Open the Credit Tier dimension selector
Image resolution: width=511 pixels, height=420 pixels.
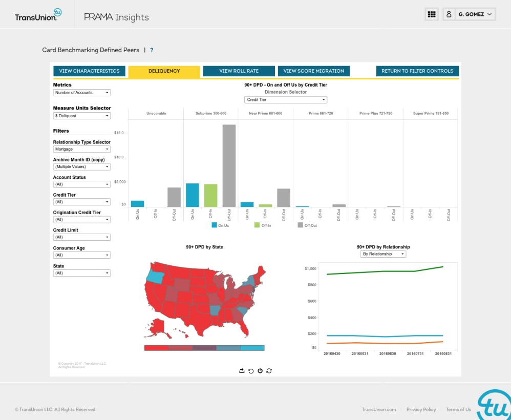(x=285, y=100)
